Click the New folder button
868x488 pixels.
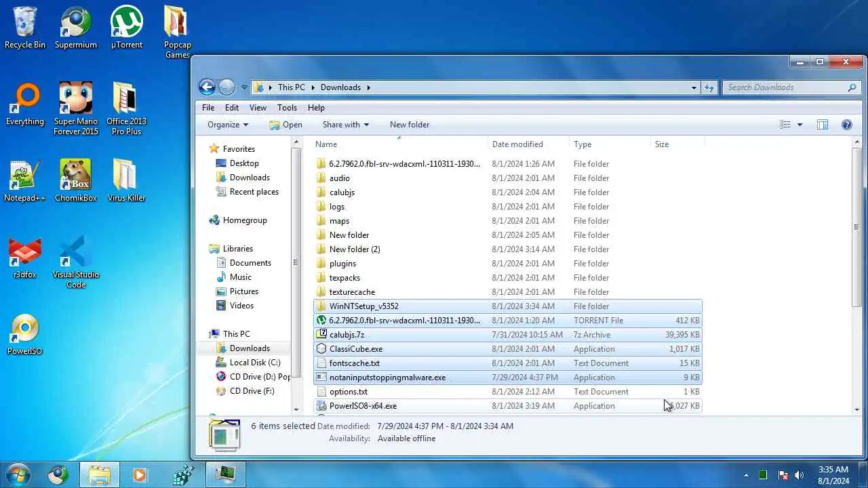pyautogui.click(x=410, y=125)
